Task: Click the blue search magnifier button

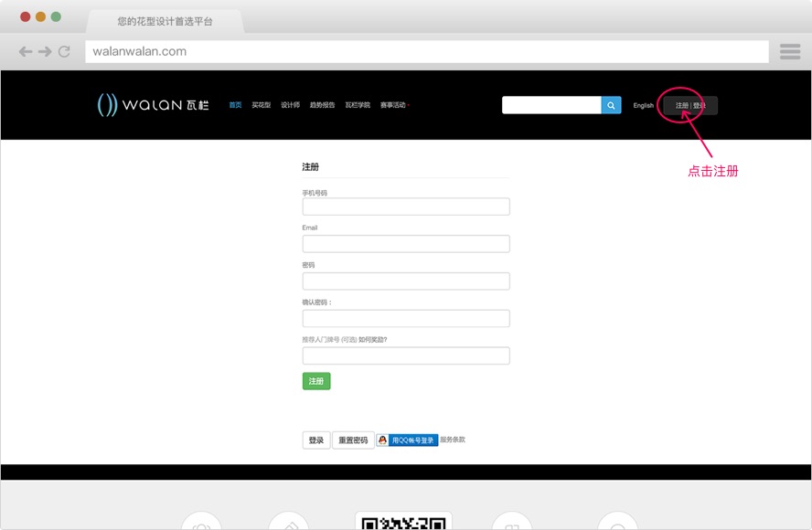Action: pos(611,105)
